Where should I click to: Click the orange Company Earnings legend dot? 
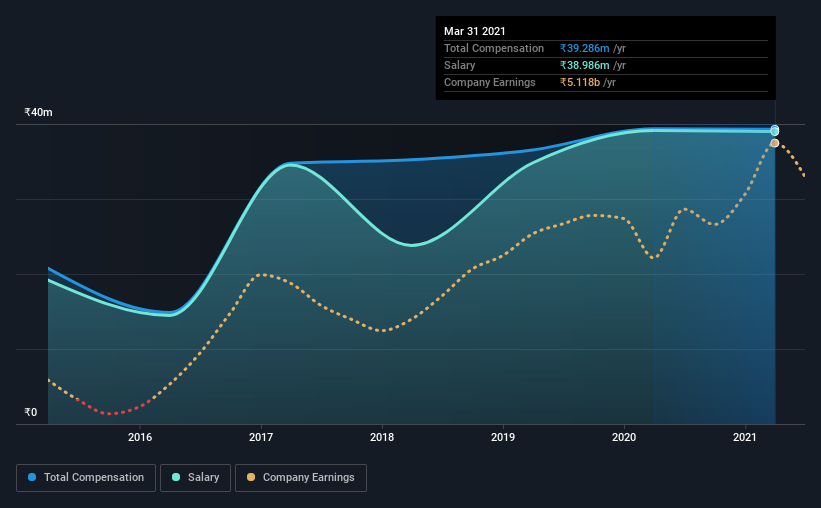tap(251, 477)
